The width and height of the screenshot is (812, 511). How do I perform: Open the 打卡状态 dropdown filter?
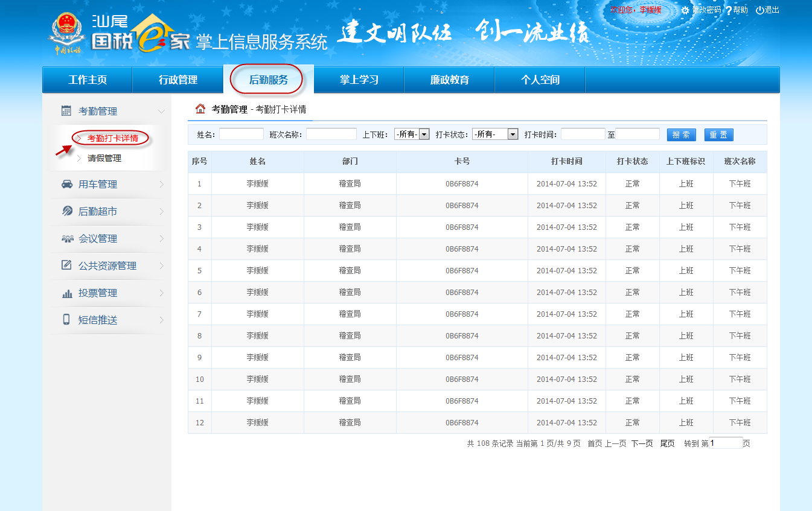(x=495, y=135)
